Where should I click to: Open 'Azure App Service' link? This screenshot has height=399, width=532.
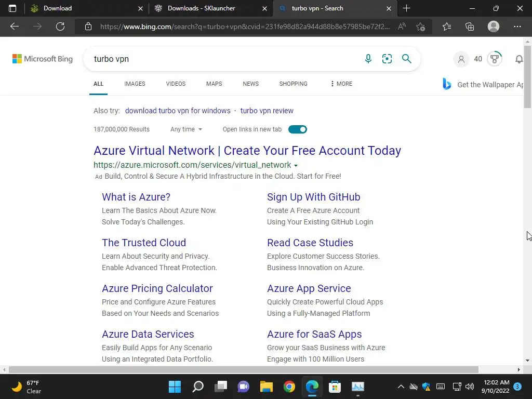[x=309, y=288]
